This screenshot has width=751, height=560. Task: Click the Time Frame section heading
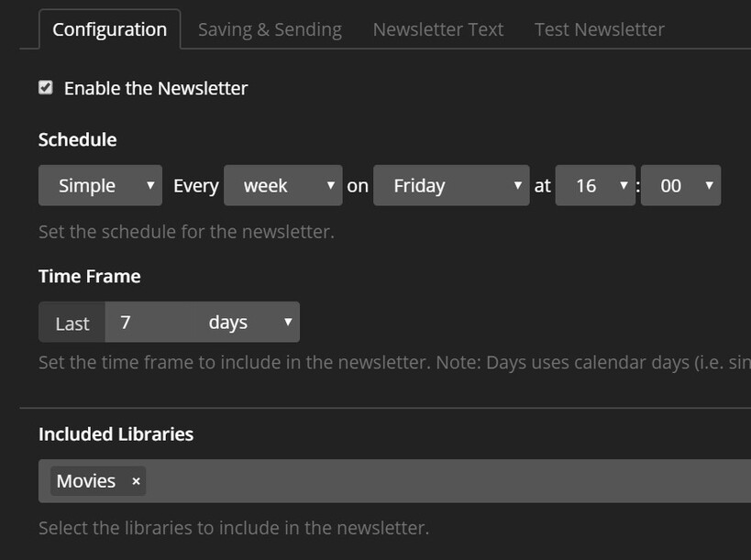tap(90, 276)
